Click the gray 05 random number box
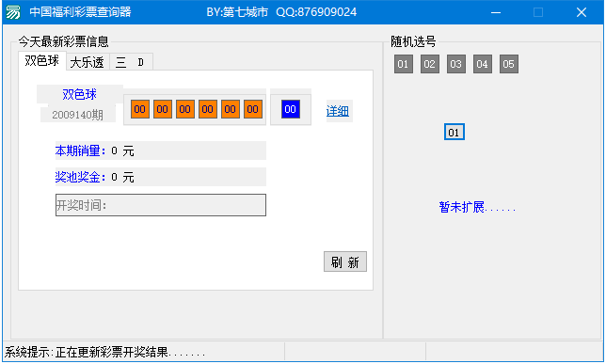The height and width of the screenshot is (364, 606). click(x=508, y=64)
